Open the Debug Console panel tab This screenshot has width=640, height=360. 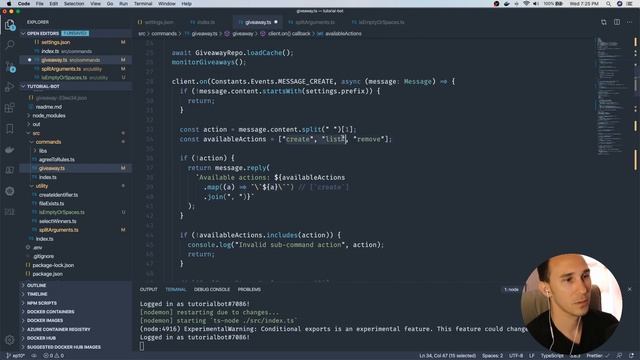pyautogui.click(x=212, y=289)
